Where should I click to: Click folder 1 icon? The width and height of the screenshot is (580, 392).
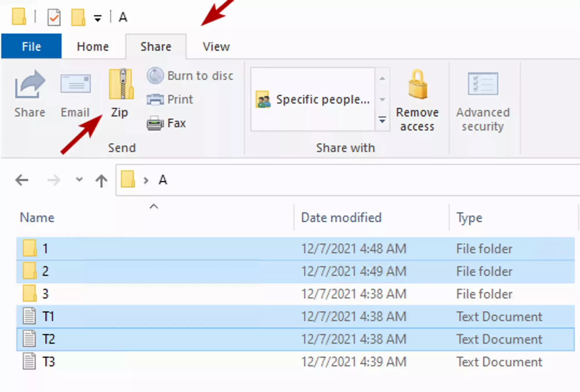pyautogui.click(x=30, y=248)
